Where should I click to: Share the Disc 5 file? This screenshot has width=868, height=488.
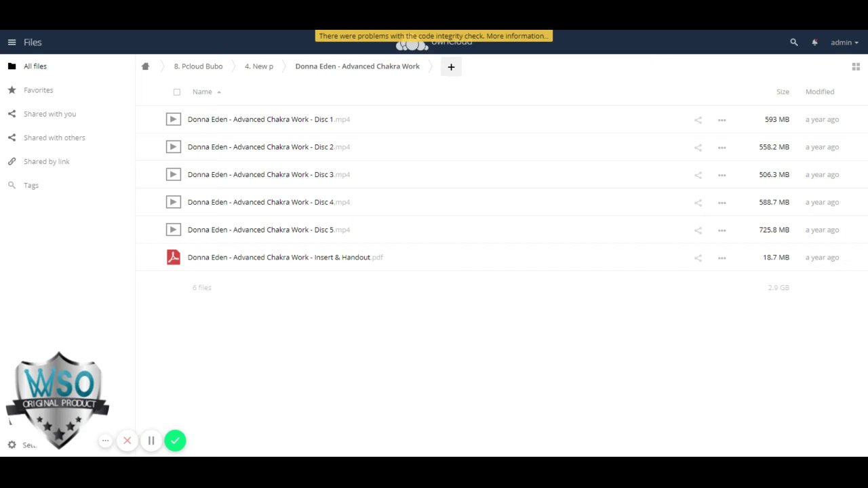click(698, 230)
